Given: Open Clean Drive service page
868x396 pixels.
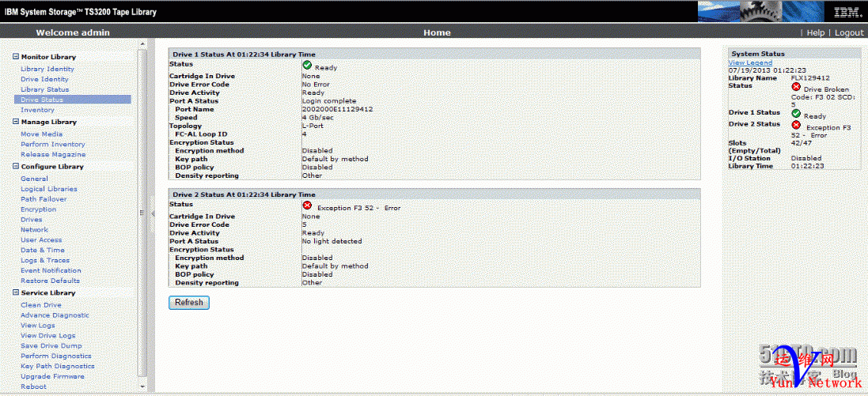Looking at the screenshot, I should coord(41,305).
